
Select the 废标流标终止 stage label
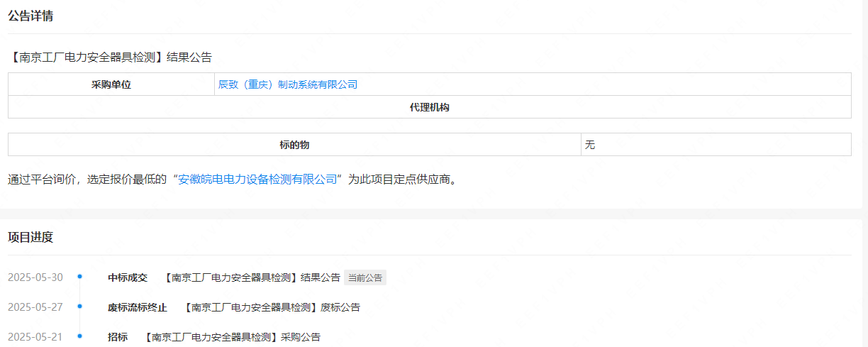[x=138, y=307]
